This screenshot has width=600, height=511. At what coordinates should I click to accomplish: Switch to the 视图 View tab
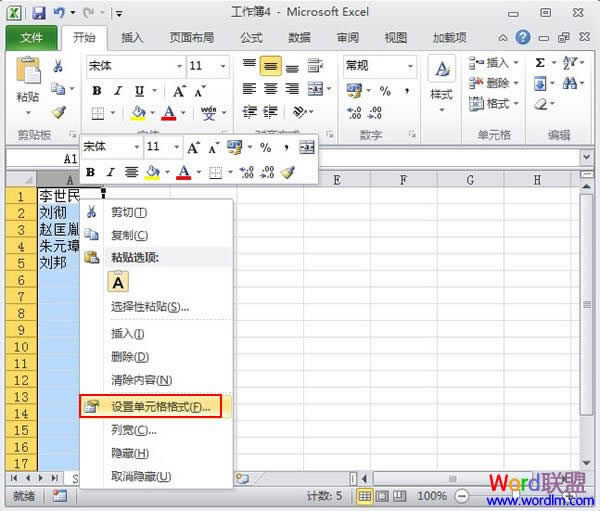396,38
